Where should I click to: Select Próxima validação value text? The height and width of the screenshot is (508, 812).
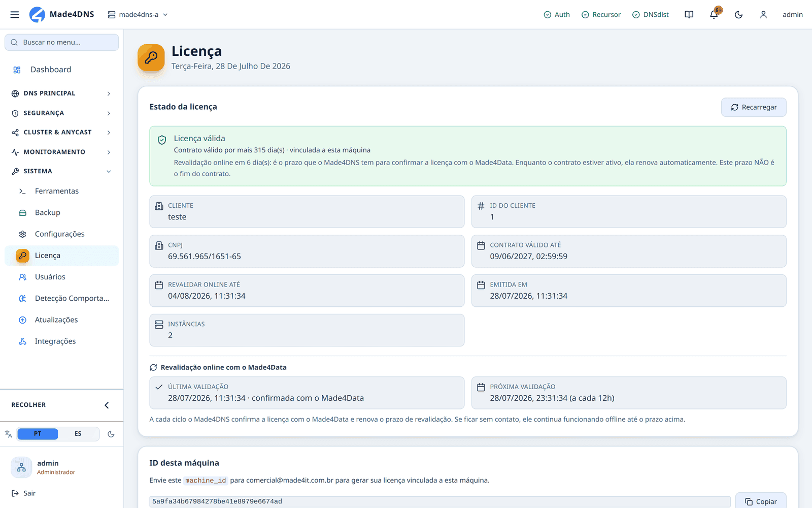[552, 398]
